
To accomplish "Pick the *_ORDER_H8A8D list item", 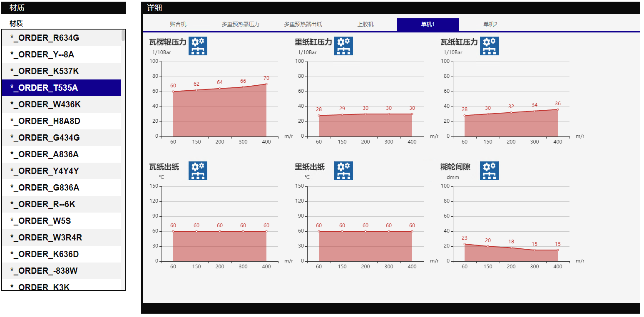I will [x=62, y=121].
